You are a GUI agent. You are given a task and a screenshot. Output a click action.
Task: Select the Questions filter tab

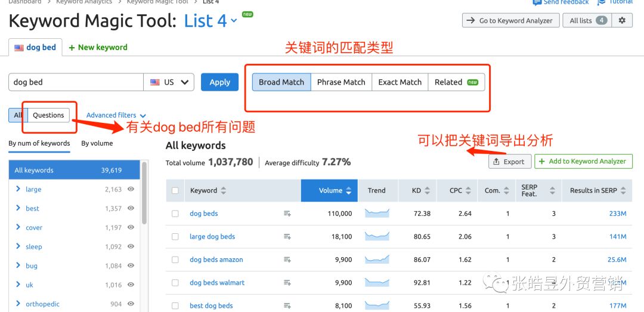pos(48,115)
